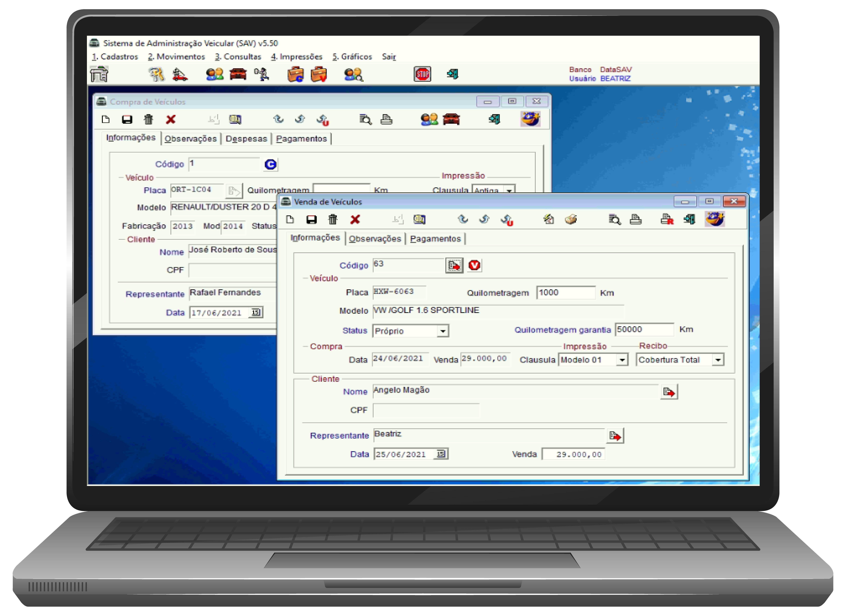
Task: Click the printer icon in Compra de Veículos toolbar
Action: coord(386,119)
